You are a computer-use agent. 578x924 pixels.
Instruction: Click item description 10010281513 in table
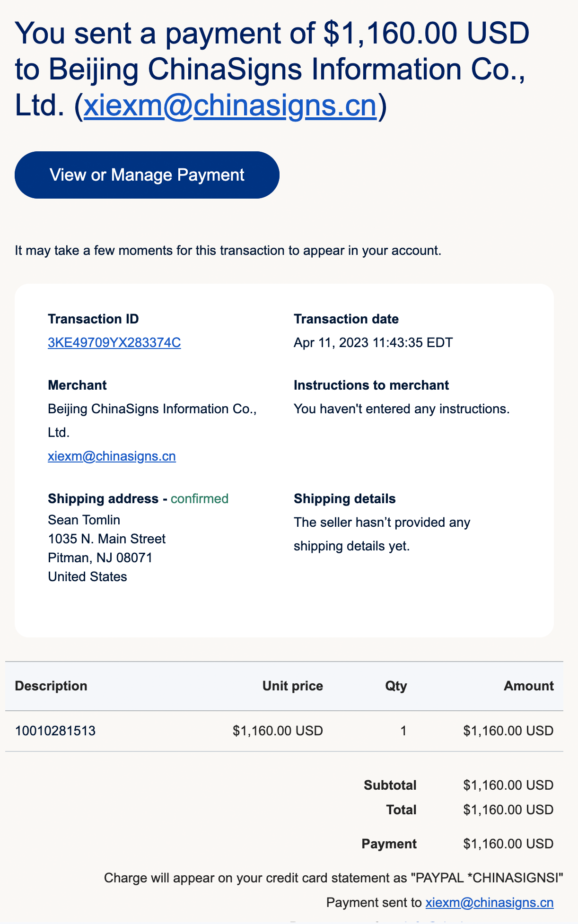pyautogui.click(x=55, y=731)
